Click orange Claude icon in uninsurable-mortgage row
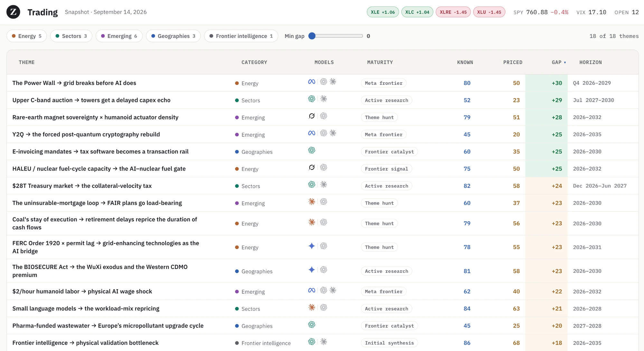This screenshot has height=351, width=644. click(311, 201)
